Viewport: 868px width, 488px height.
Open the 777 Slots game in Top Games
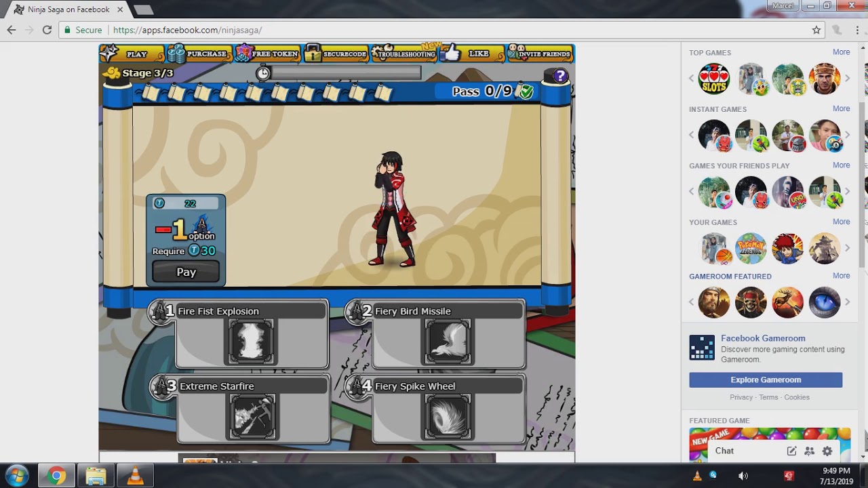pyautogui.click(x=714, y=79)
